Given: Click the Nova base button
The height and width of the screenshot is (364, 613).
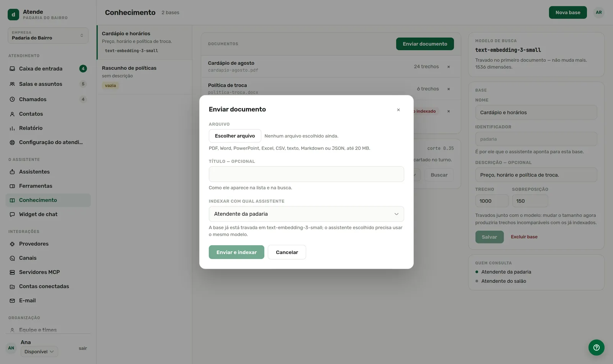Looking at the screenshot, I should [568, 12].
